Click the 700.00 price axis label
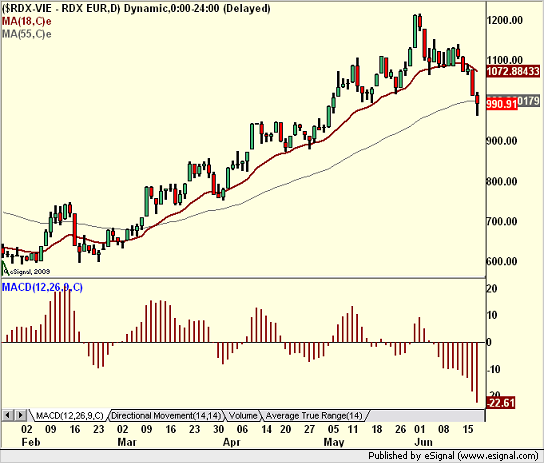This screenshot has height=463, width=544. click(x=502, y=221)
